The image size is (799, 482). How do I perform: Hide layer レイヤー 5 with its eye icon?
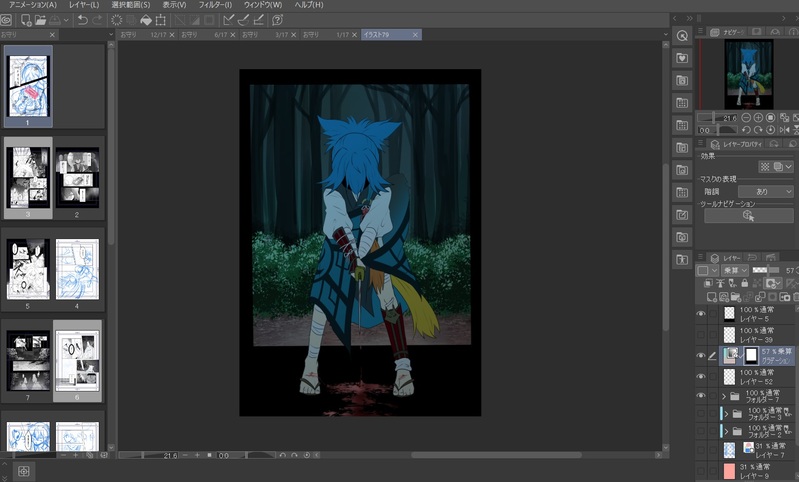click(701, 314)
